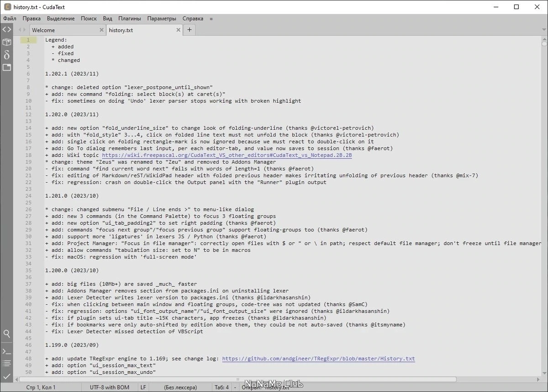Click version heading '1.199.0 (2023/09)'
The image size is (548, 392).
(x=72, y=345)
